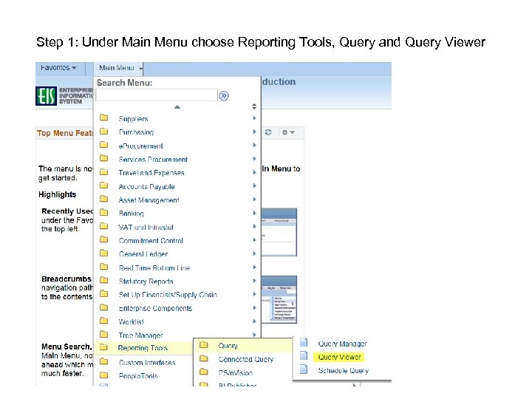Select Query Viewer from the submenu
532x399 pixels.
pyautogui.click(x=339, y=358)
